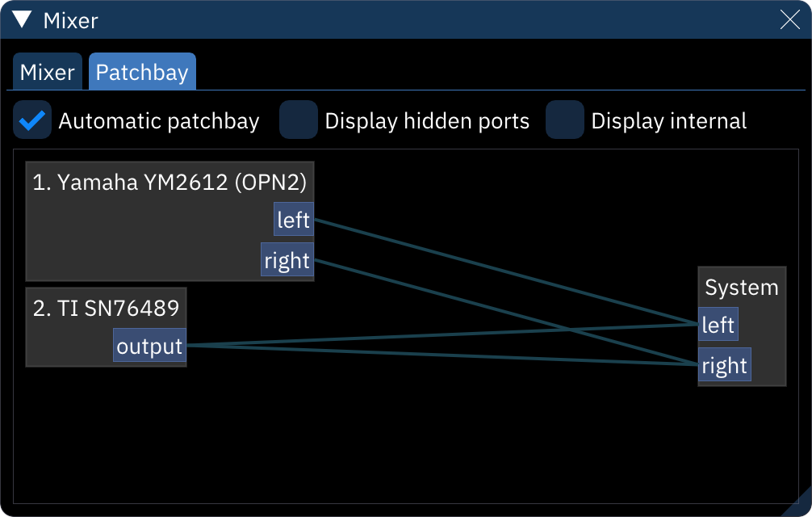This screenshot has height=517, width=812.
Task: Enable Display hidden ports
Action: tap(299, 120)
